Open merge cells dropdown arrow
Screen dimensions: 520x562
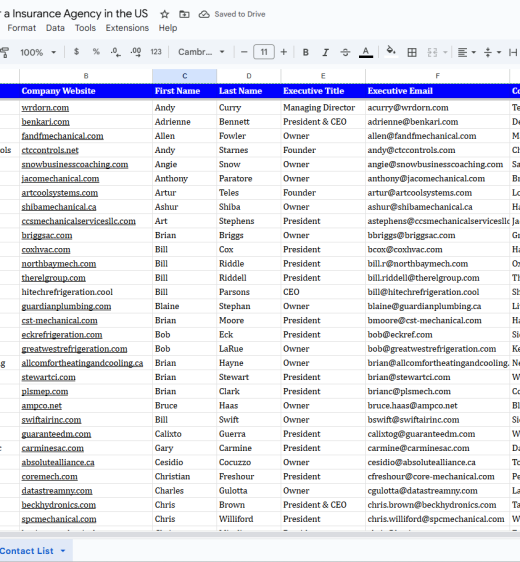pos(445,52)
